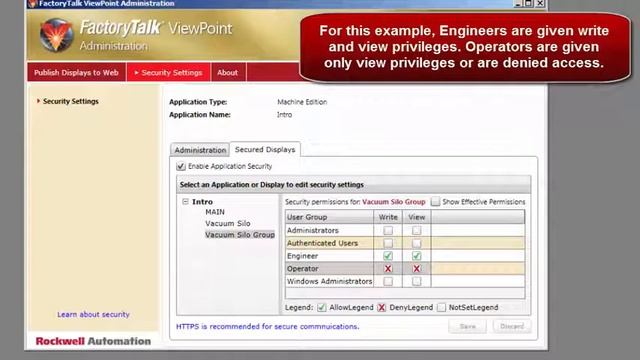Screen dimensions: 640x360
Task: Toggle Enable Application Security checkbox
Action: [181, 166]
